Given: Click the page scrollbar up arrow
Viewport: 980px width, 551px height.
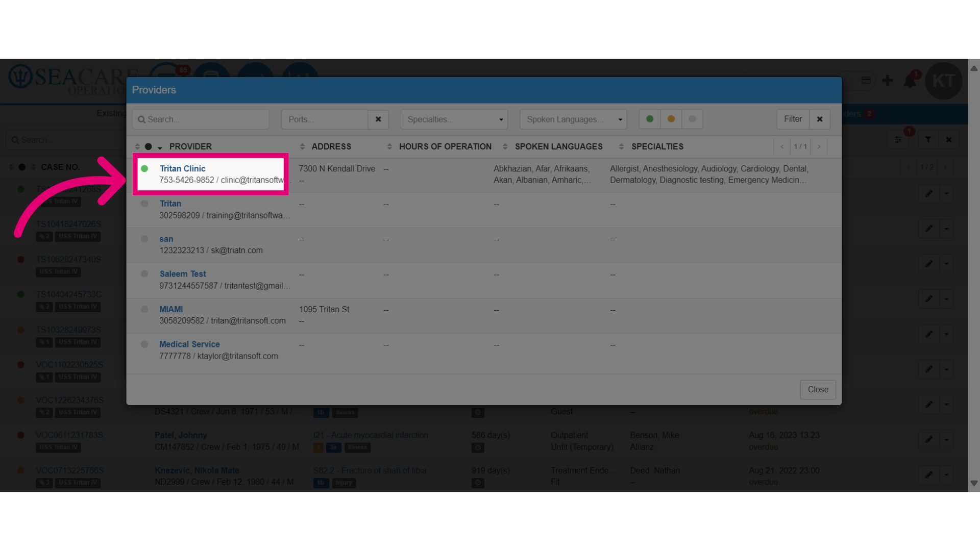Looking at the screenshot, I should 974,68.
